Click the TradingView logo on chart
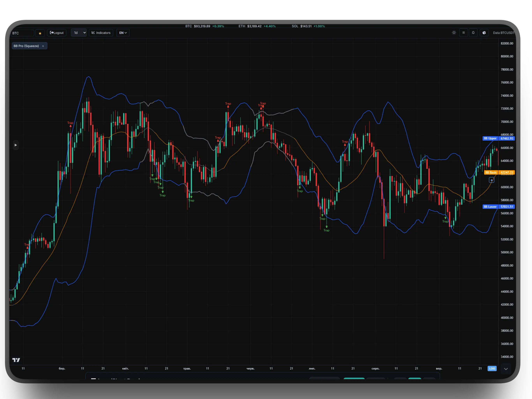This screenshot has height=399, width=532. pos(16,360)
